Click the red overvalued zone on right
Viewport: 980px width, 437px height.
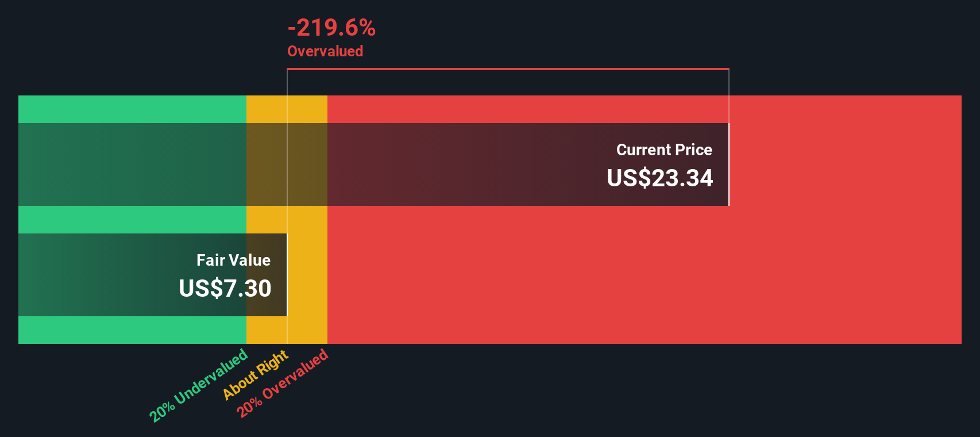coord(844,220)
